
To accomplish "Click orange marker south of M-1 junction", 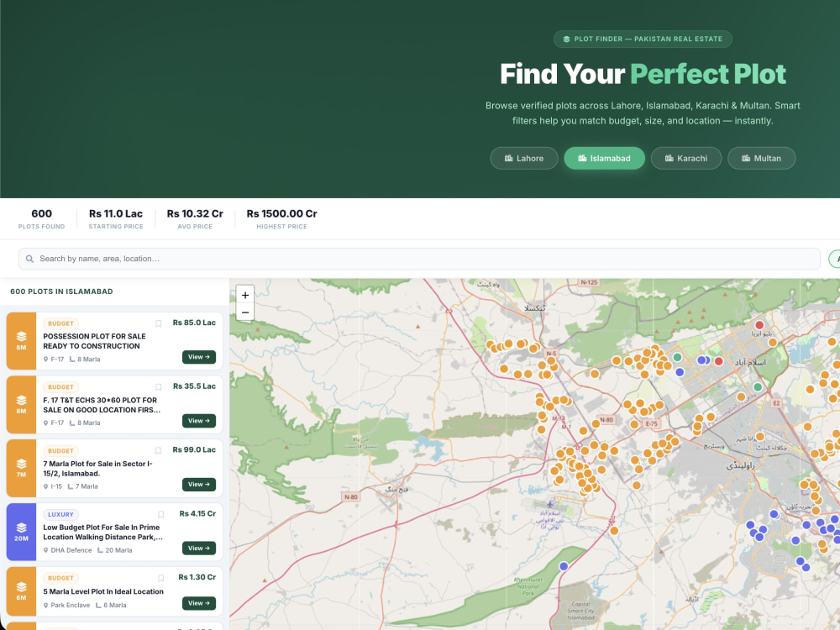I will (x=614, y=531).
